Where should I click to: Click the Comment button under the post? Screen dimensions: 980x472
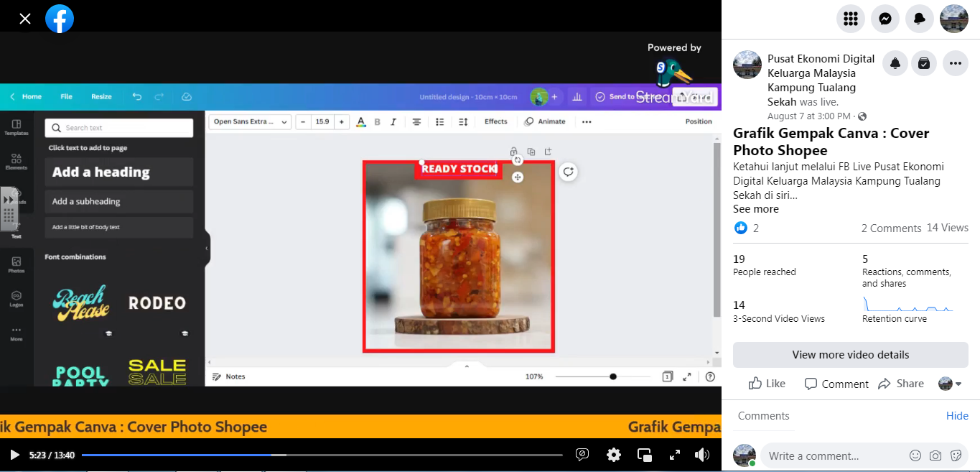836,384
